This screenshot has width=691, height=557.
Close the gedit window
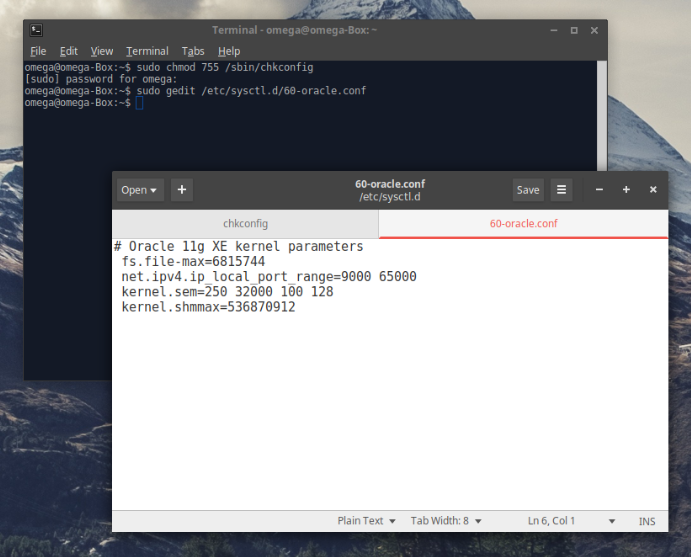(x=653, y=190)
